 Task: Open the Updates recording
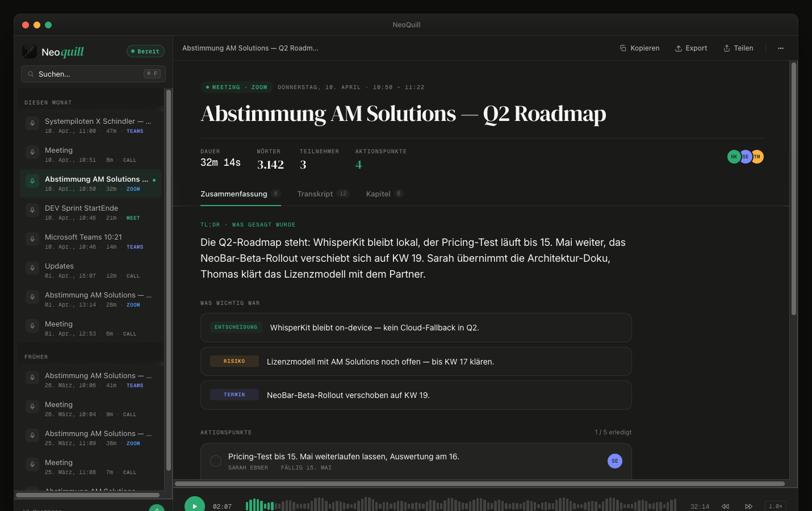click(x=91, y=270)
